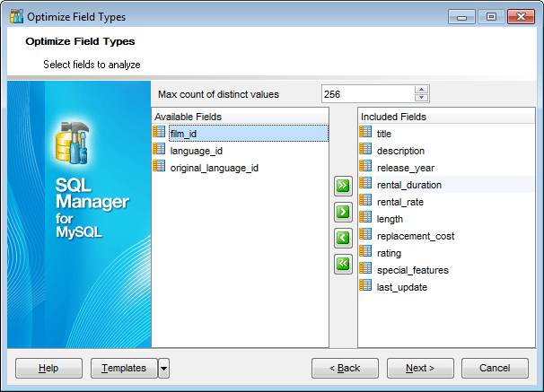
Task: Go back with the Back button
Action: tap(345, 368)
